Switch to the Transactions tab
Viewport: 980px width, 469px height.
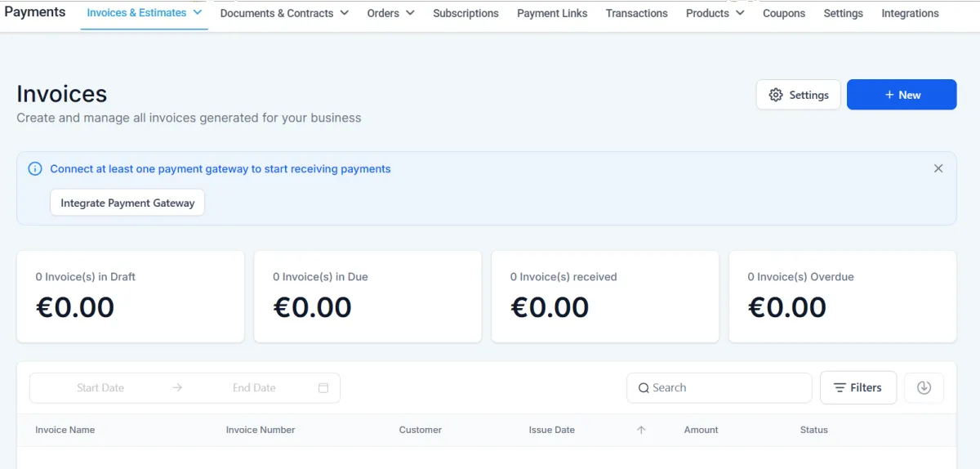tap(636, 13)
